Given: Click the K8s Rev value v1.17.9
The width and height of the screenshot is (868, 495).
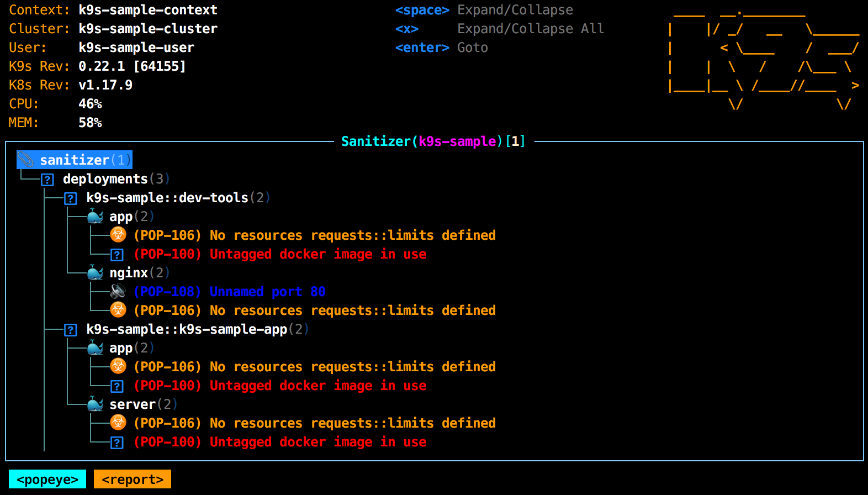Looking at the screenshot, I should click(x=105, y=85).
